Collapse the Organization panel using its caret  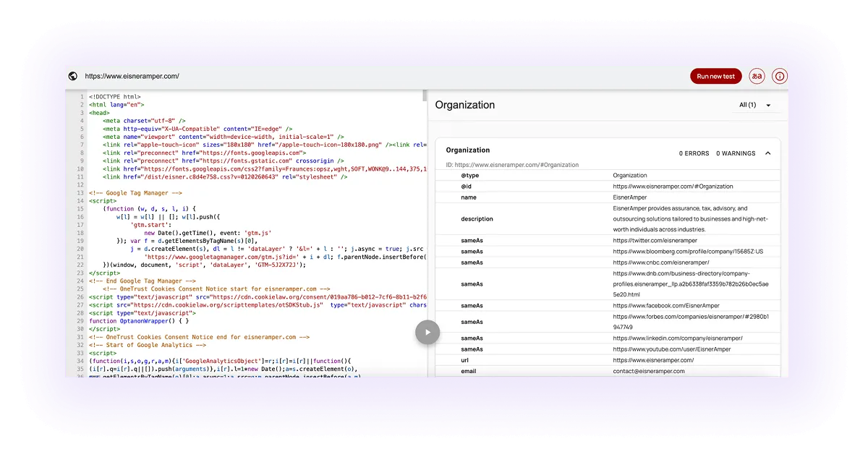coord(768,153)
